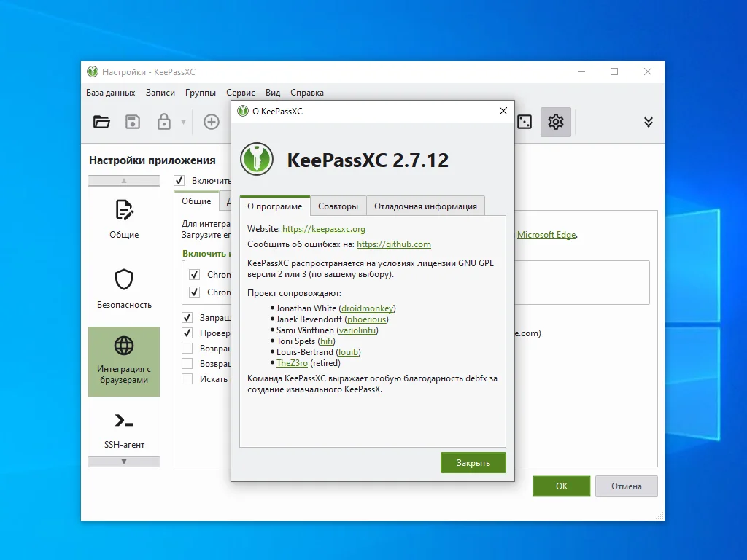This screenshot has height=560, width=747.
Task: Open the Справка menu
Action: pos(307,93)
